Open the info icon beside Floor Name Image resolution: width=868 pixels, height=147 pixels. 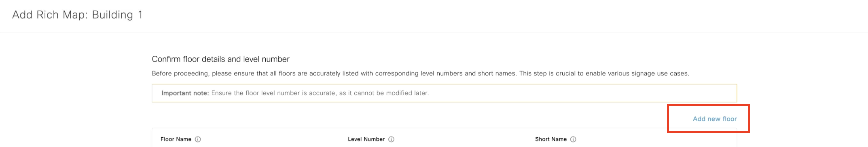coord(198,139)
